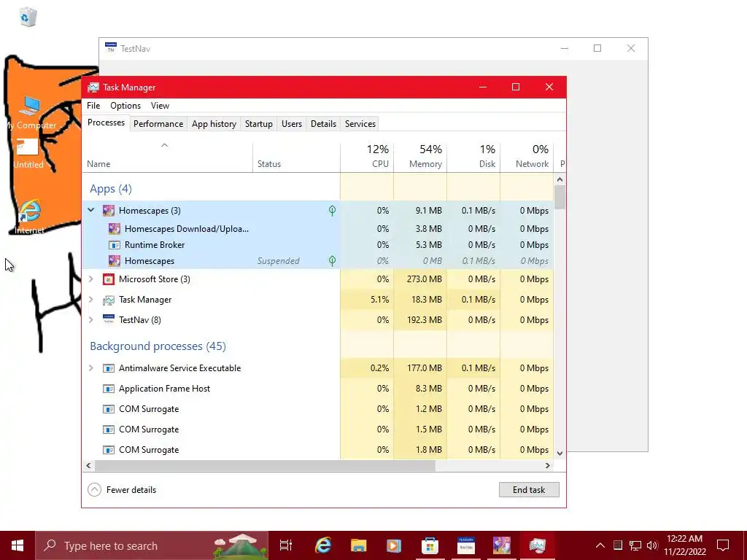Switch to the App history tab
747x560 pixels.
click(214, 124)
